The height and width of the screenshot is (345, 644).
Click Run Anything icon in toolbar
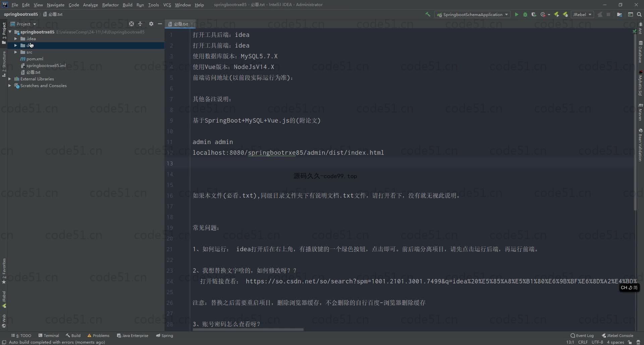click(631, 14)
